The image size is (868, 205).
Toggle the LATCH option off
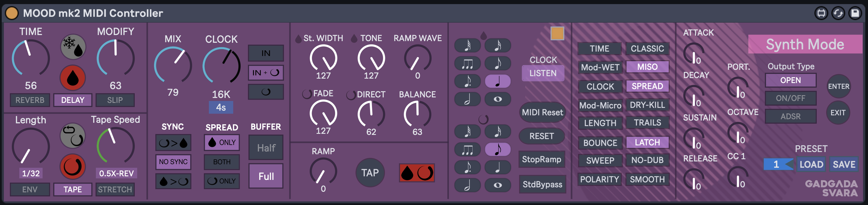[x=647, y=142]
